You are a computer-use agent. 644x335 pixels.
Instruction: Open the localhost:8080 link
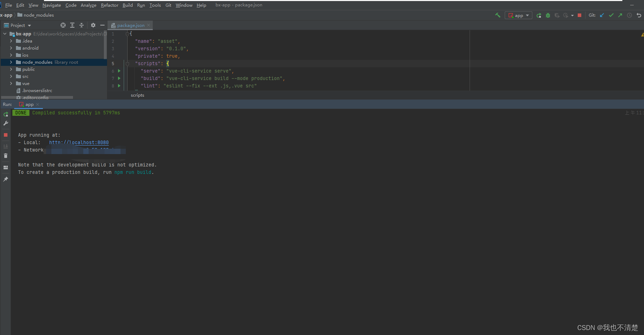79,142
